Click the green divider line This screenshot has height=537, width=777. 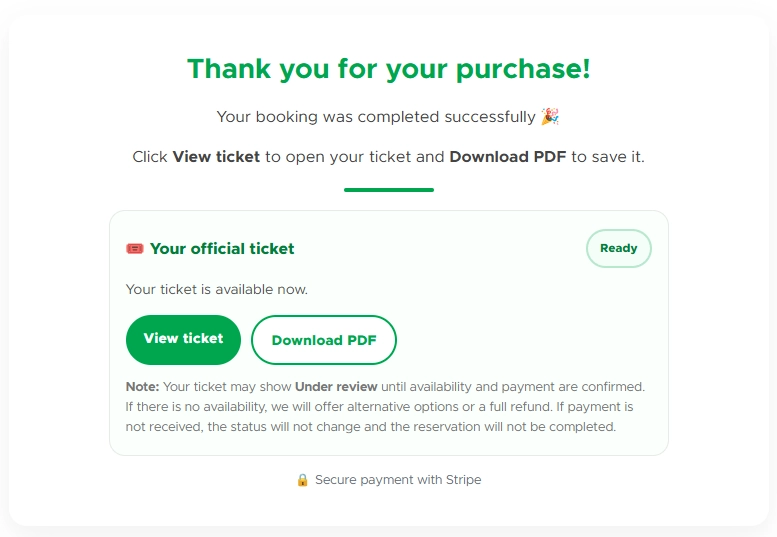point(388,189)
